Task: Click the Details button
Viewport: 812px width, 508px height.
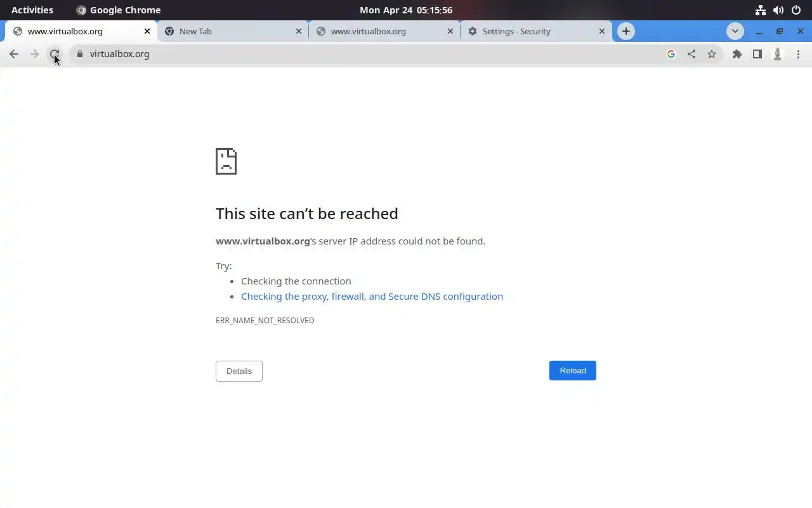Action: [239, 371]
